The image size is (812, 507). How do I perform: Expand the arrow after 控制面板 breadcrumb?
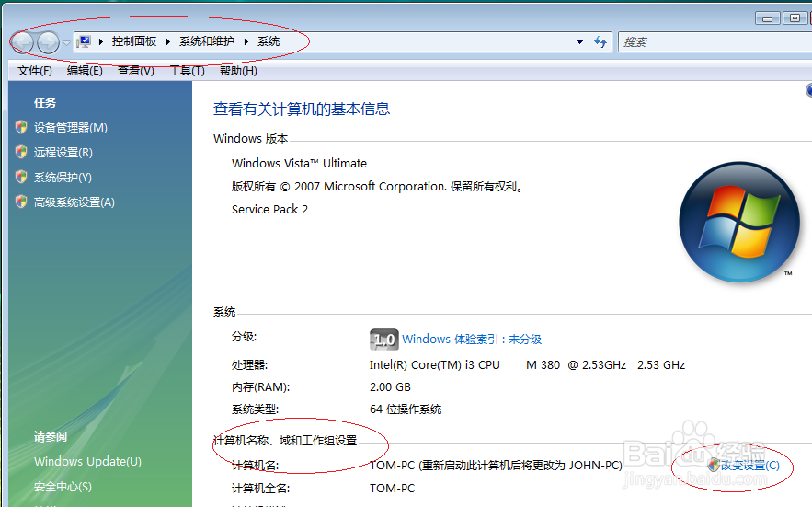point(167,41)
